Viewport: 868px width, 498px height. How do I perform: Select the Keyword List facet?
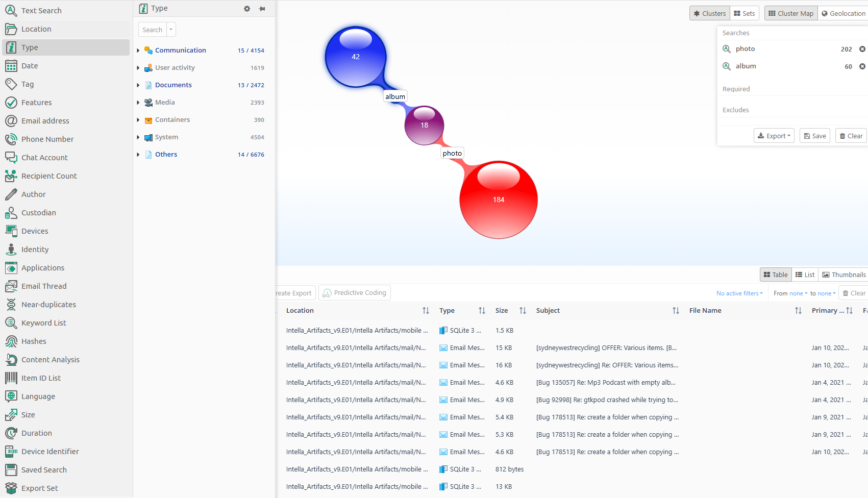click(43, 323)
